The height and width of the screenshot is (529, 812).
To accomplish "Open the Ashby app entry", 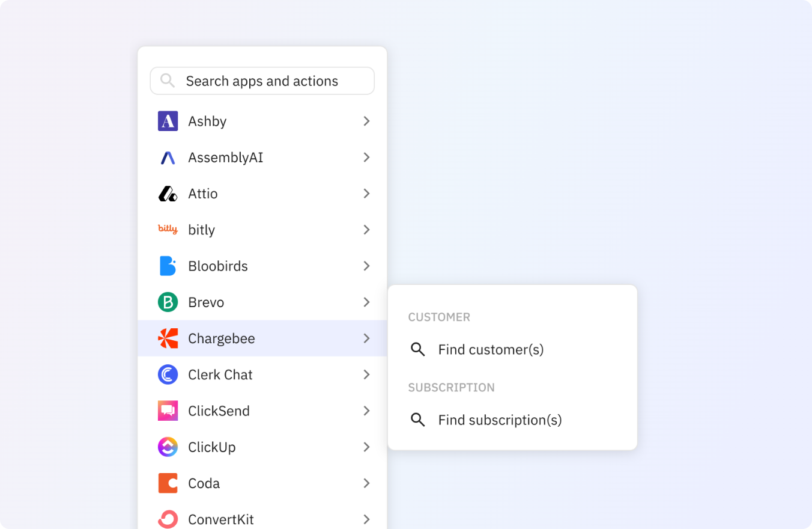I will [x=262, y=121].
